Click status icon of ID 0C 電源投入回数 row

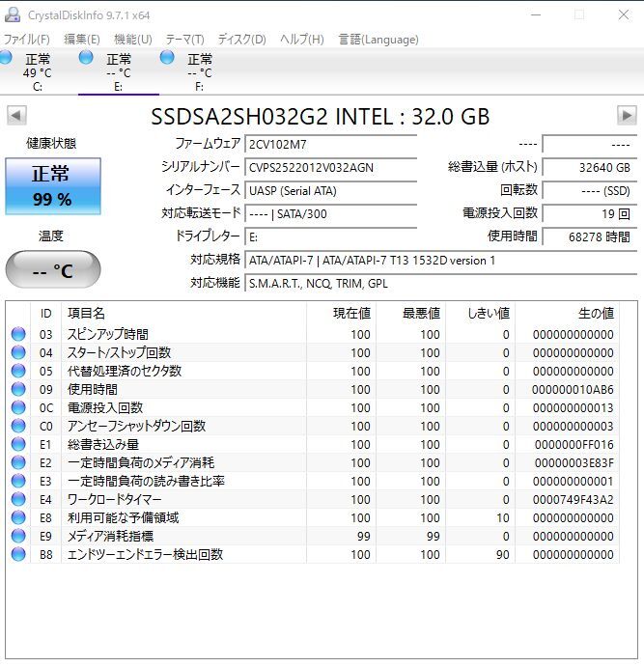click(x=18, y=407)
